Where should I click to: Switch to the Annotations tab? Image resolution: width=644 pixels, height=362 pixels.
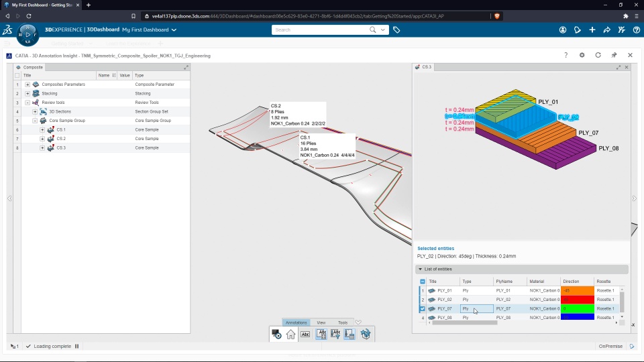[x=296, y=322]
